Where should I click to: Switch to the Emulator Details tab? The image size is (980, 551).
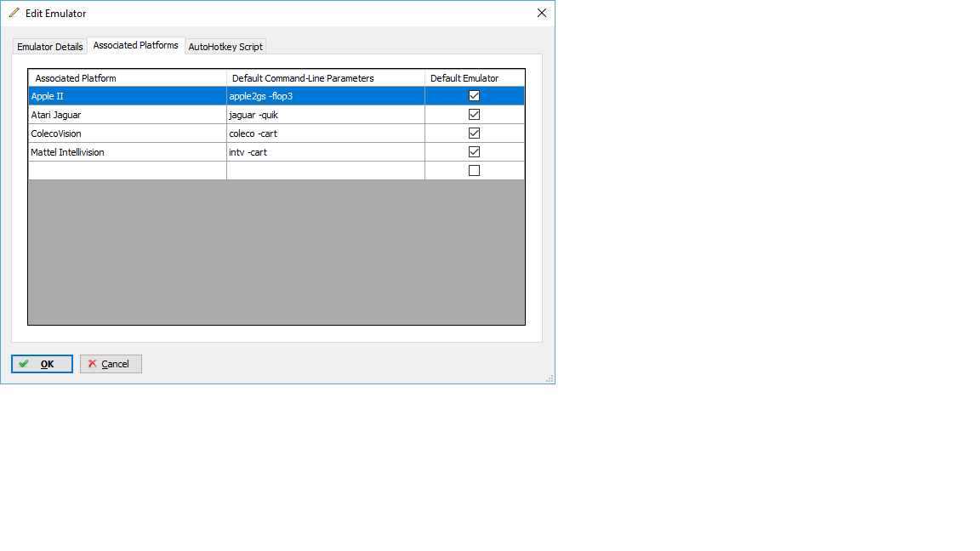[x=50, y=47]
